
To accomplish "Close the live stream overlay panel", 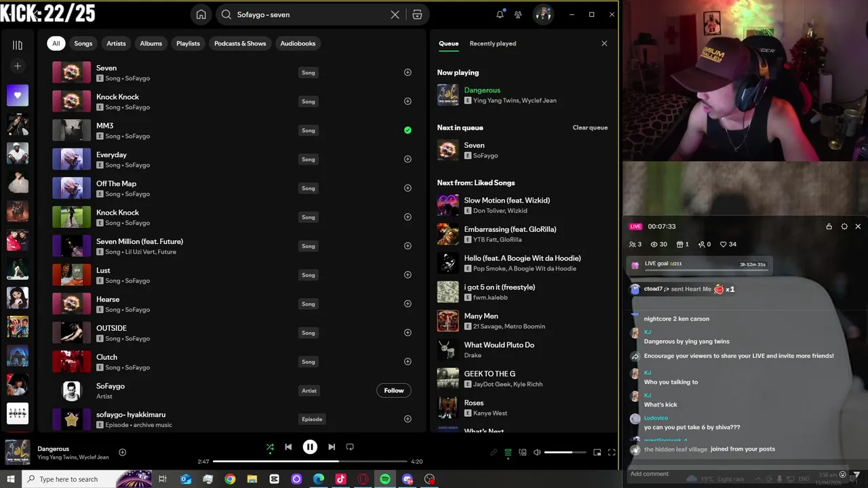I will click(858, 226).
